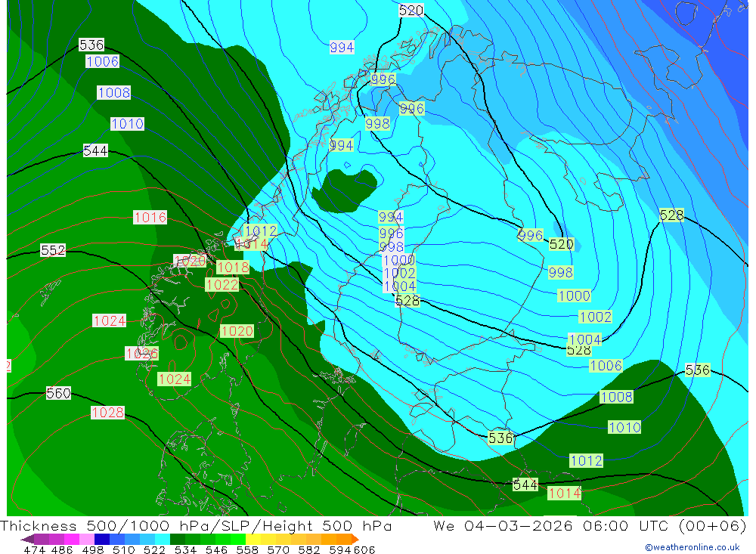
Task: Click legend value 582
Action: [x=309, y=549]
